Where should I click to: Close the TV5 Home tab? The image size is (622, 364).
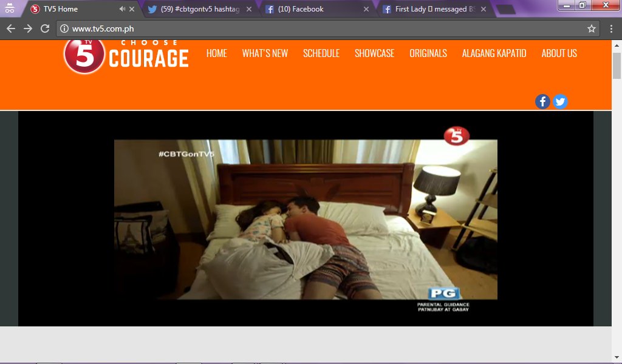(x=132, y=8)
